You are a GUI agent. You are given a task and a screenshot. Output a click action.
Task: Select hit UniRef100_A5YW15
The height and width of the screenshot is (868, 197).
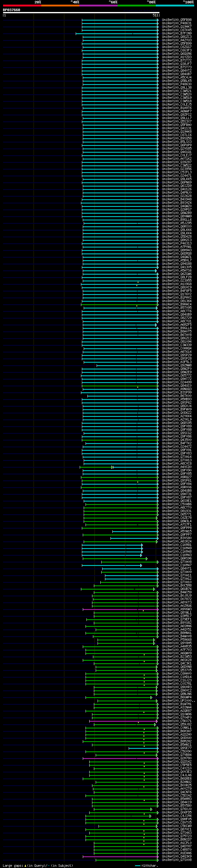point(177,531)
